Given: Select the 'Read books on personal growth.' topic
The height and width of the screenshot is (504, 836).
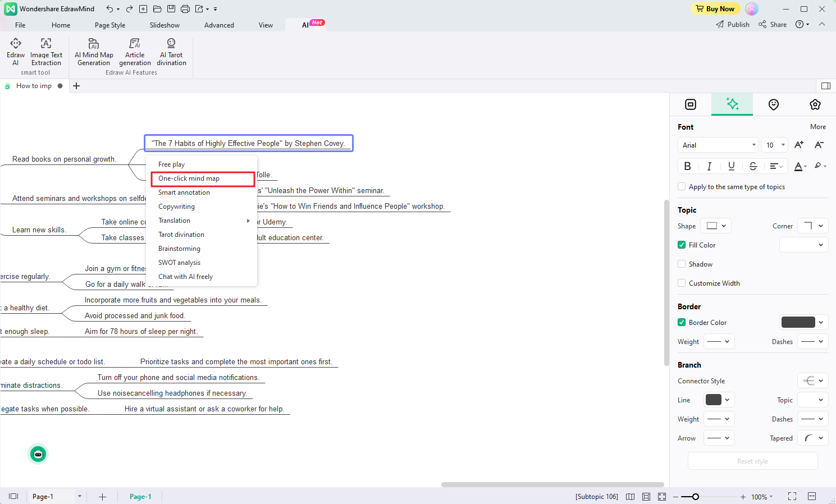Looking at the screenshot, I should 64,159.
